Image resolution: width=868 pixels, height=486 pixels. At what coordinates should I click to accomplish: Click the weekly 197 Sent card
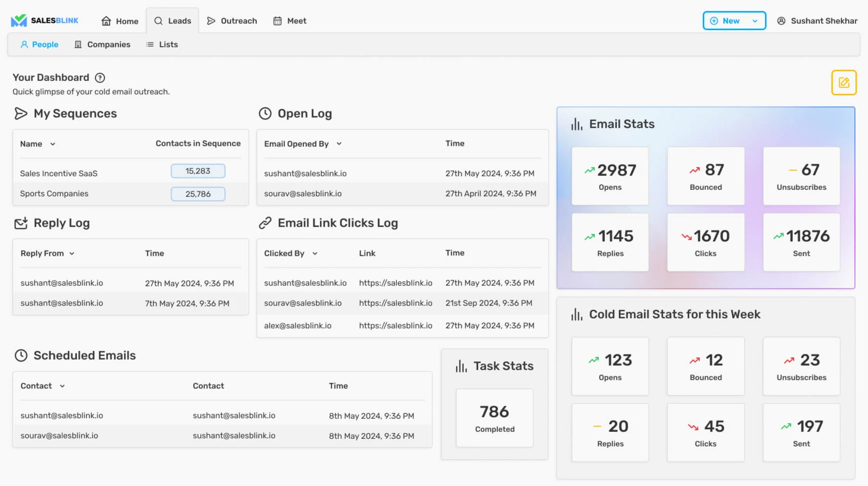tap(801, 432)
